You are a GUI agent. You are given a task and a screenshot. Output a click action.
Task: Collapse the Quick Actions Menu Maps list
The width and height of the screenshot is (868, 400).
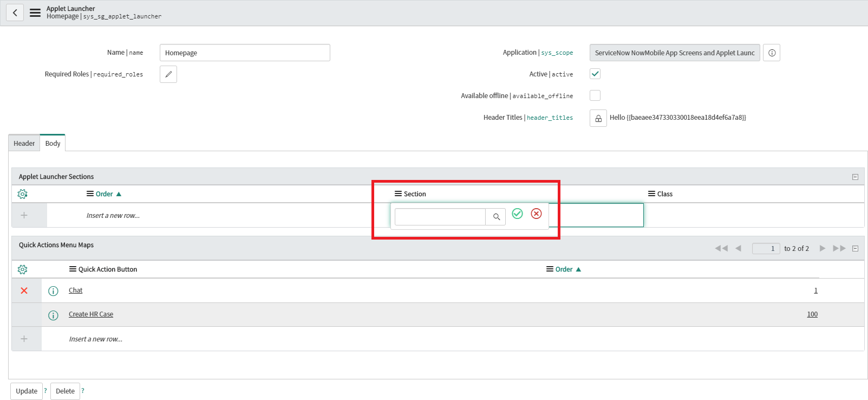[x=855, y=248]
